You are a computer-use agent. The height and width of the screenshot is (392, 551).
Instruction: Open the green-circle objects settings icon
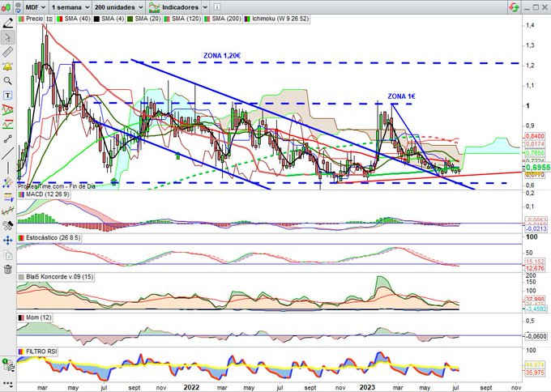pos(8,365)
